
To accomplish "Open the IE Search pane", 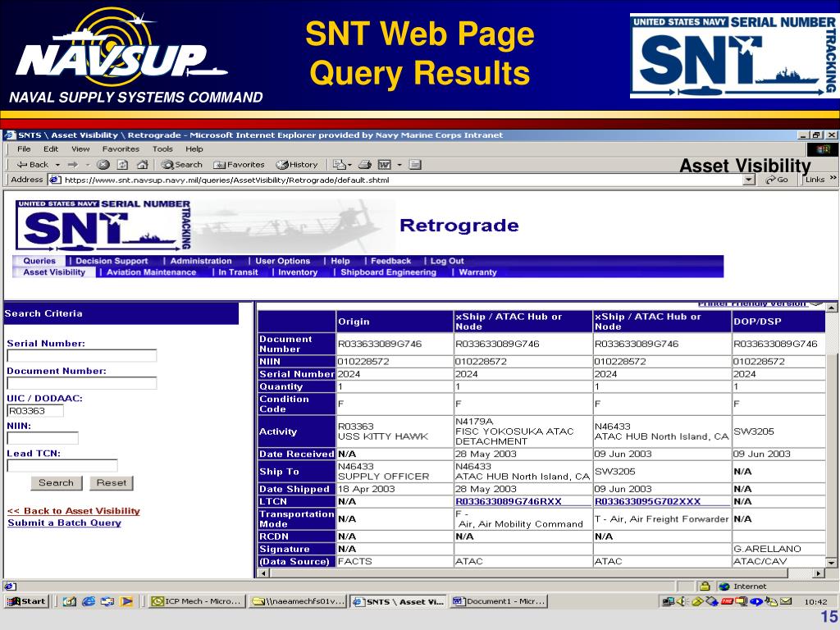I will pos(181,164).
